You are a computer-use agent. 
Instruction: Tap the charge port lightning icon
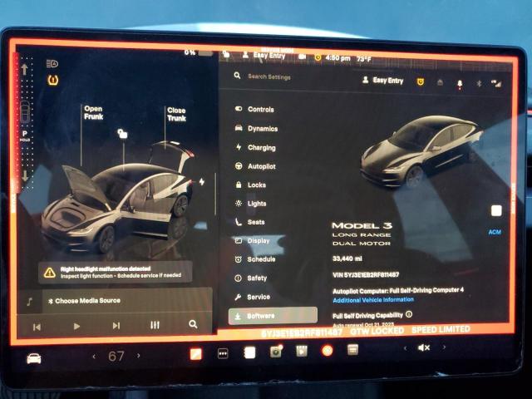point(202,182)
